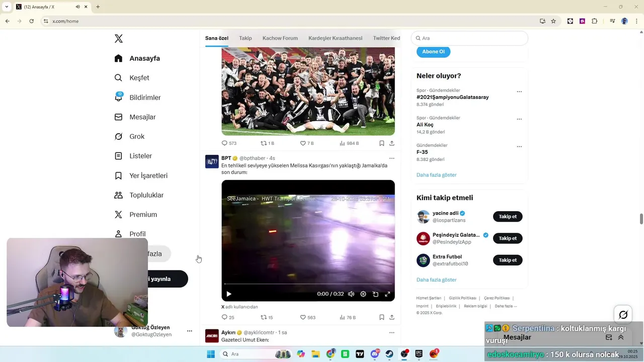This screenshot has width=644, height=362.
Task: Open options for F-35 trend
Action: tap(519, 146)
